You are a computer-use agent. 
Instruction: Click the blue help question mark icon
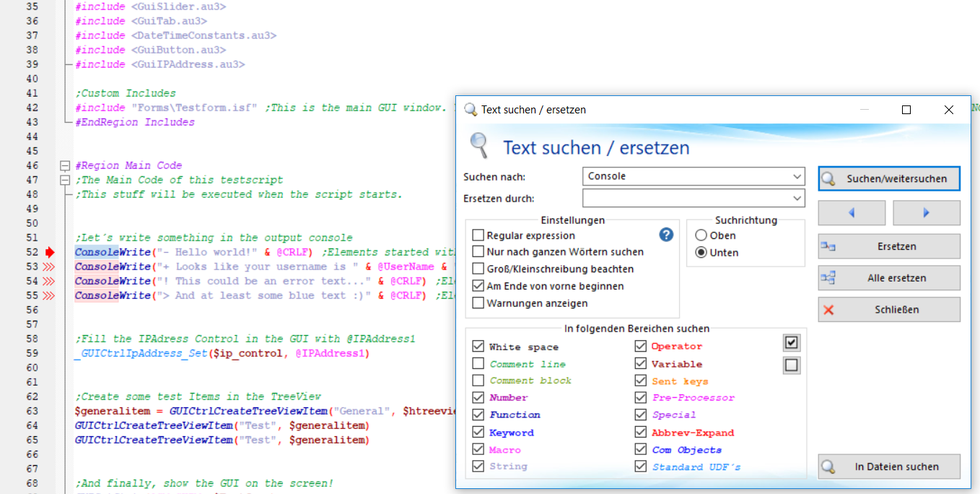[x=666, y=235]
